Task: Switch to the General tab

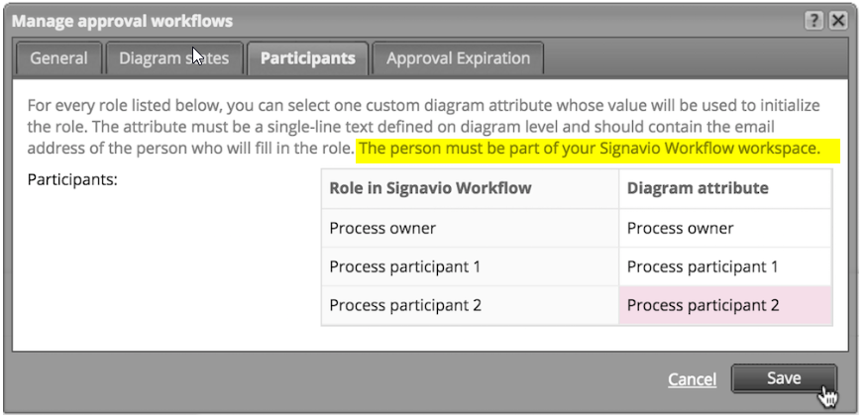Action: pos(58,58)
